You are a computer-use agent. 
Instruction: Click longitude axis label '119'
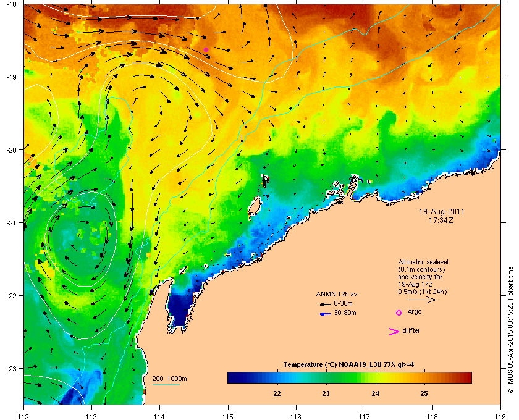pos(501,416)
